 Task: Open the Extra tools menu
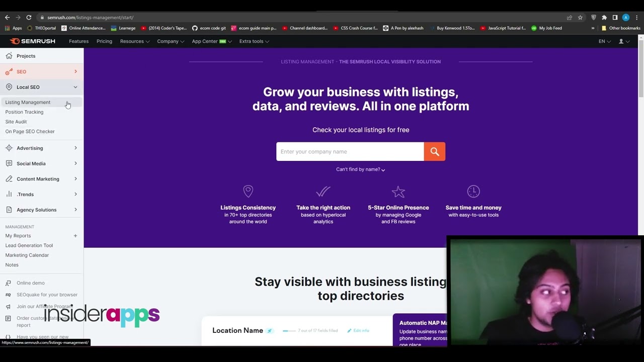tap(254, 41)
